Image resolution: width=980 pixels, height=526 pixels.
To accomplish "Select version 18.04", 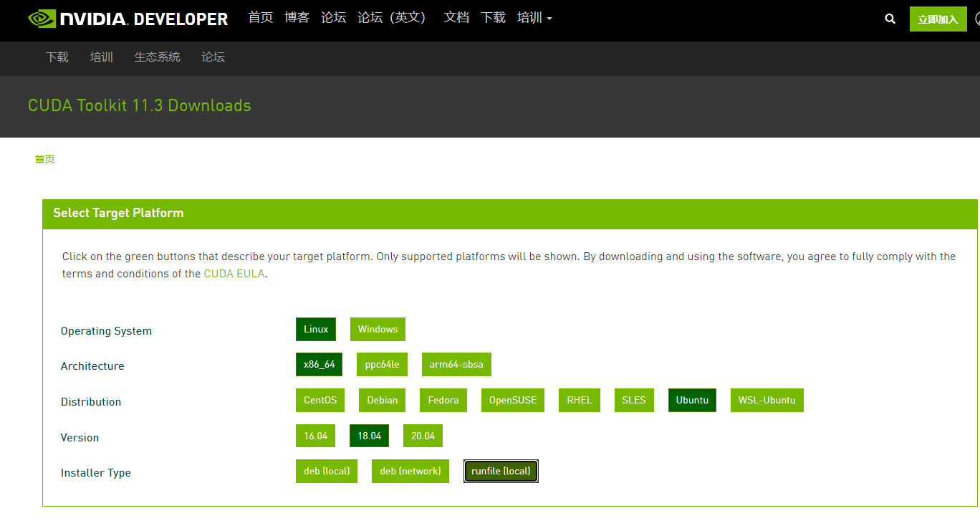I will tap(369, 436).
